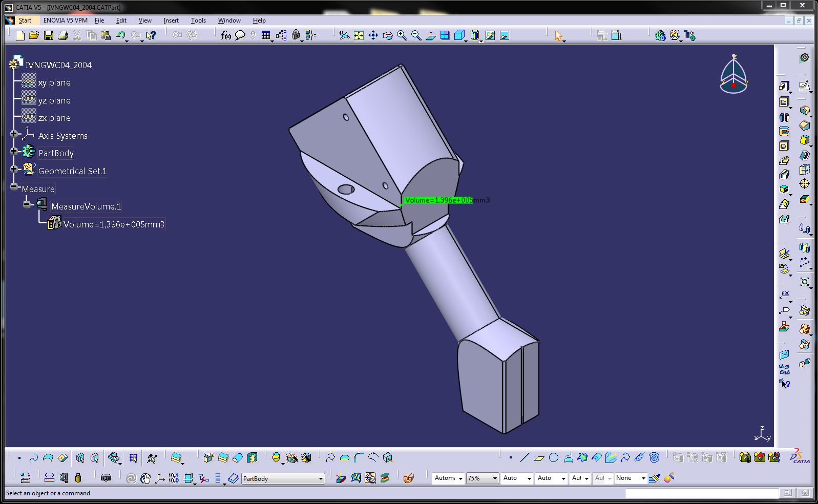
Task: Click the Isometric View cube icon
Action: pyautogui.click(x=459, y=35)
